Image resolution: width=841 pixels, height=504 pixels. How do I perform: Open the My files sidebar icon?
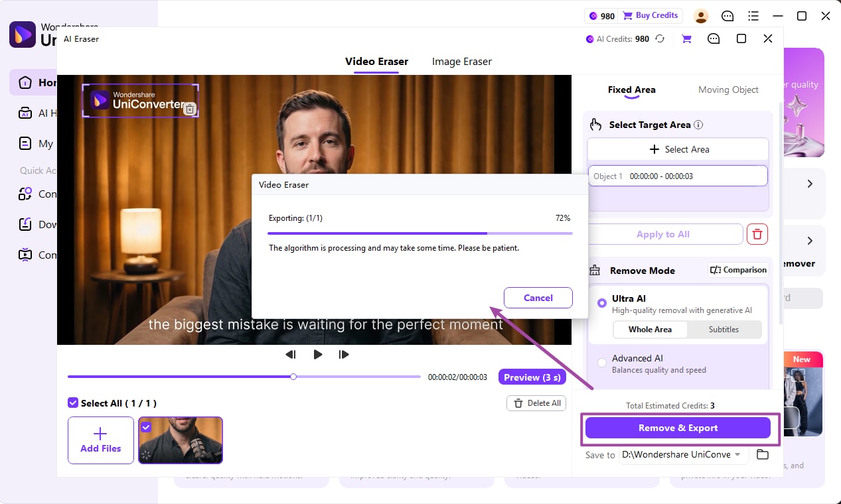tap(25, 143)
